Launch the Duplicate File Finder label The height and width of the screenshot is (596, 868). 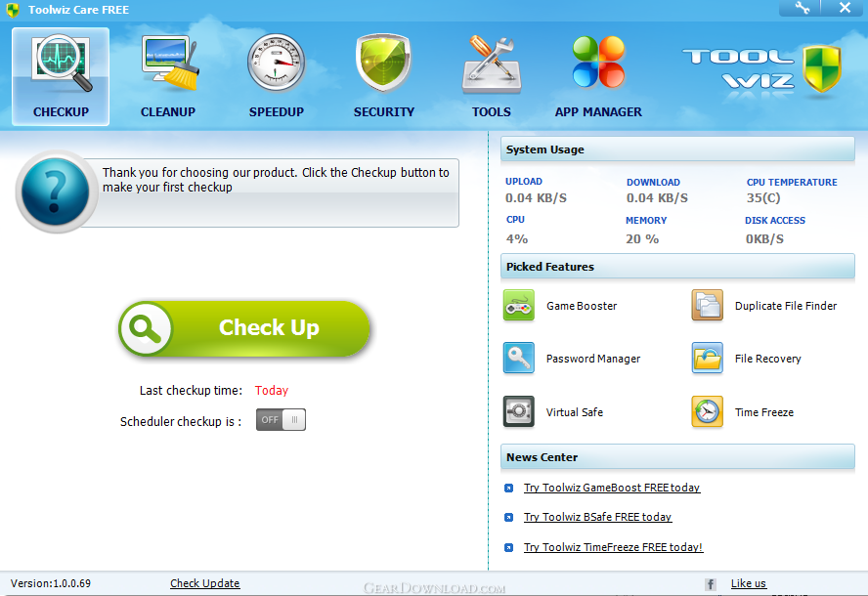[x=786, y=306]
